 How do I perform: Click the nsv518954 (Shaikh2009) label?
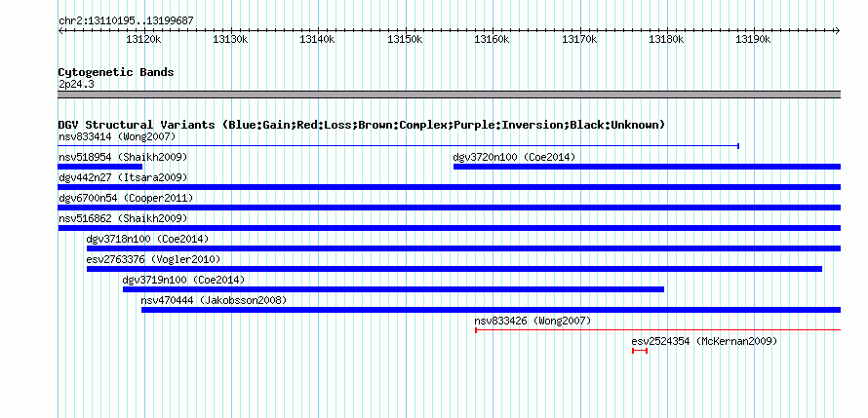(123, 157)
